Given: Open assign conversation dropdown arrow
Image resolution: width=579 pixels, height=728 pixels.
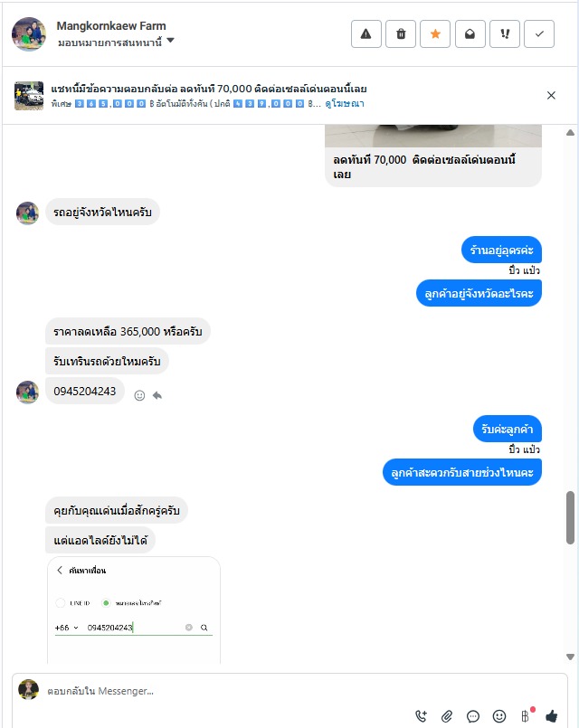Looking at the screenshot, I should 170,41.
